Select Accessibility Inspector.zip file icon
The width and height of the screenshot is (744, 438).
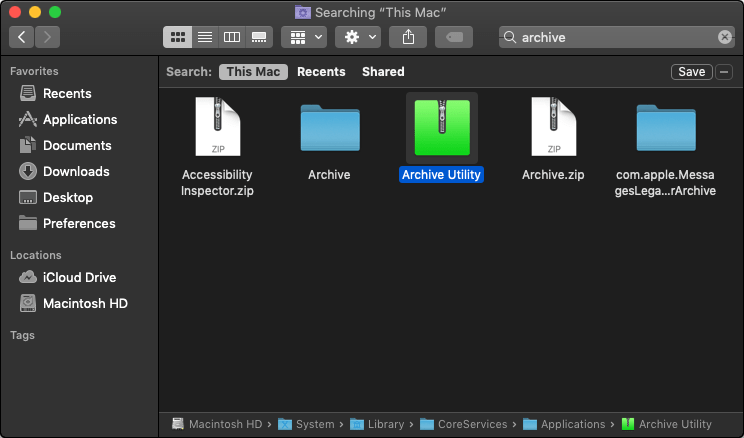click(x=218, y=127)
